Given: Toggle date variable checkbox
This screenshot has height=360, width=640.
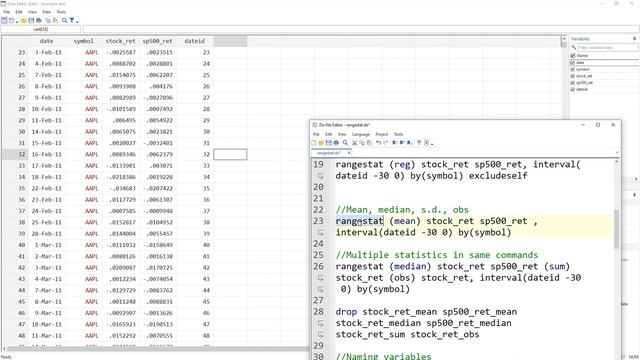Looking at the screenshot, I should pos(573,62).
